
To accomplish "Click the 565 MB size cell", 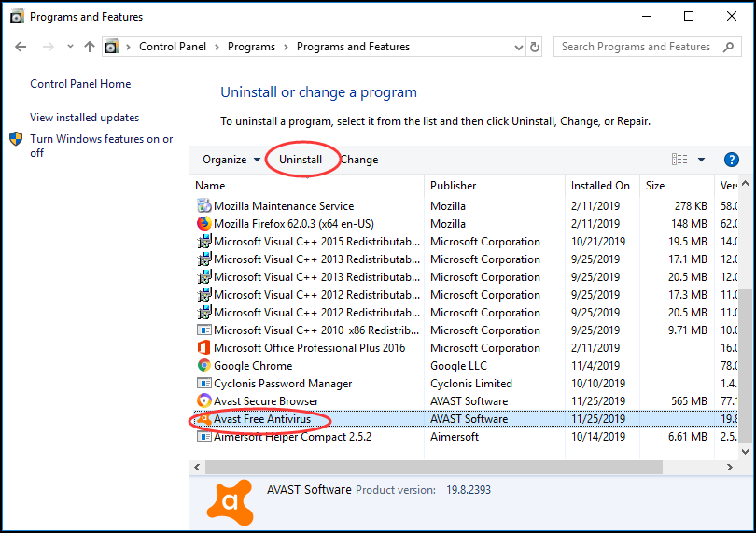I will [689, 401].
